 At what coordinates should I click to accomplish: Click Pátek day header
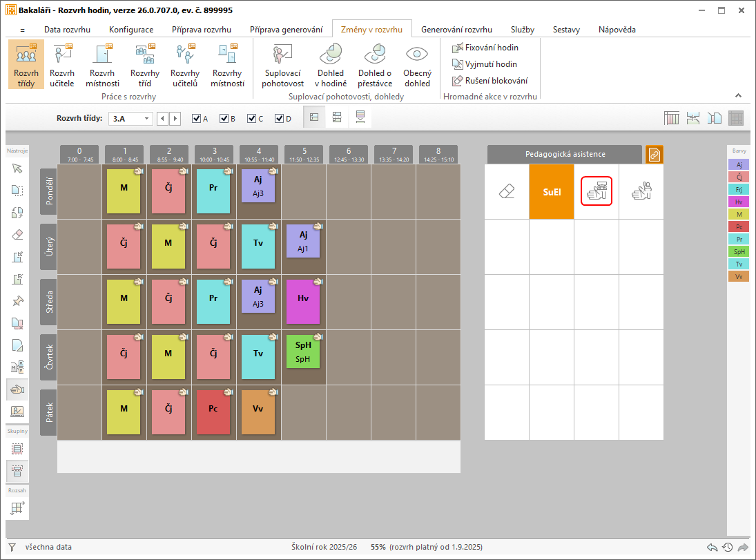pos(49,412)
